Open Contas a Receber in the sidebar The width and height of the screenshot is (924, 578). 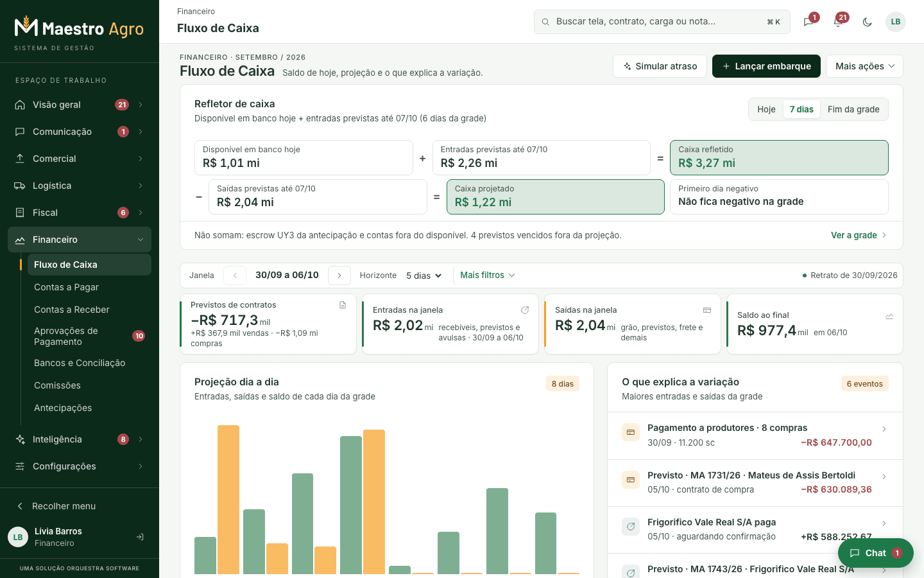pyautogui.click(x=89, y=310)
